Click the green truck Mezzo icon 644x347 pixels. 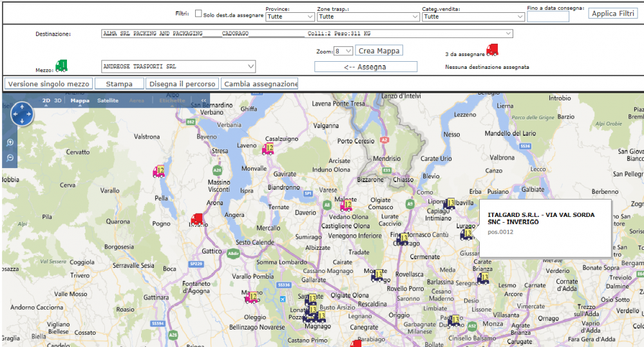pyautogui.click(x=61, y=66)
